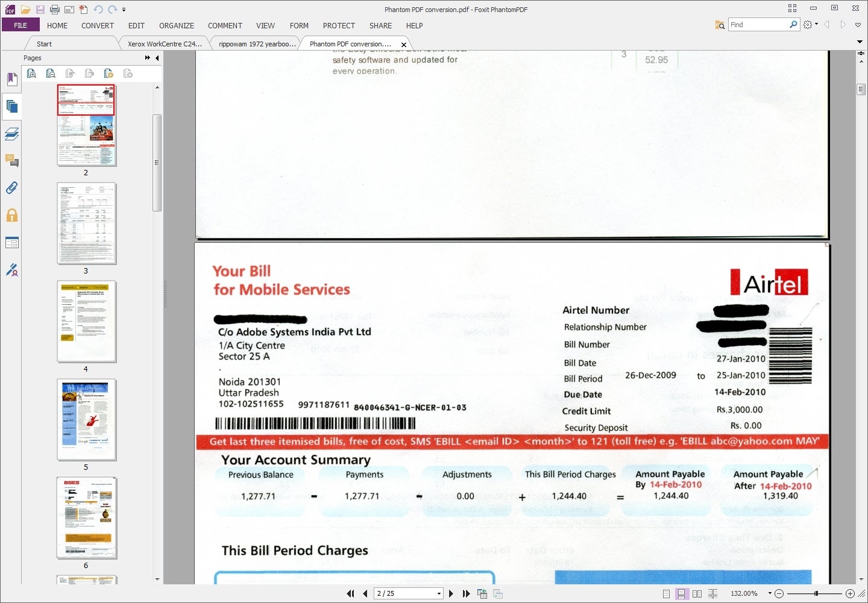Select page 3 thumbnail
The image size is (868, 603).
pos(86,223)
